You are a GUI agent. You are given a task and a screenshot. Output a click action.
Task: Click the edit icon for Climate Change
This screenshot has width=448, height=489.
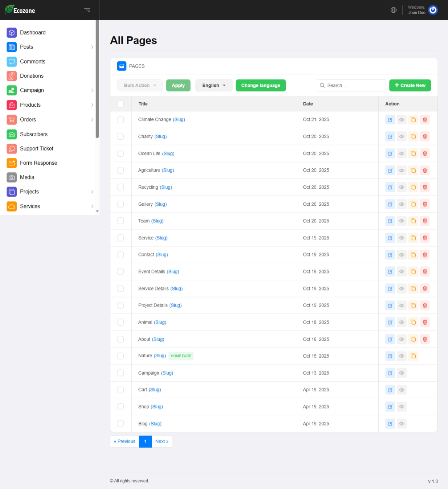390,120
